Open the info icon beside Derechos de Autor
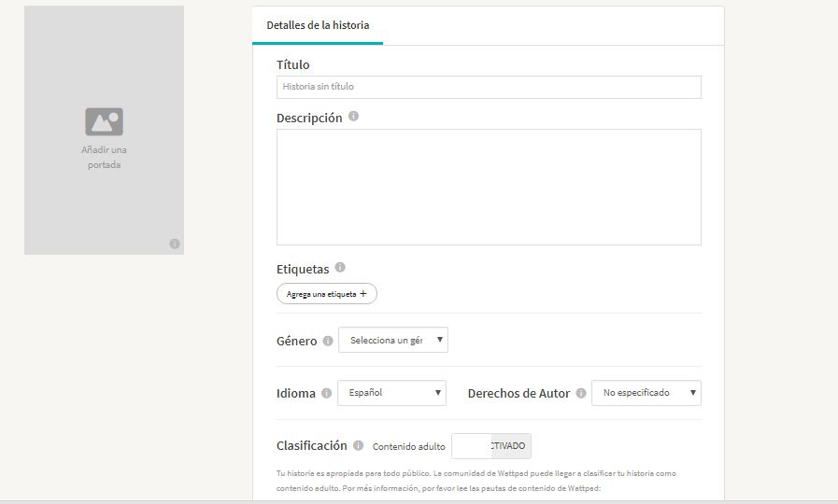Image resolution: width=838 pixels, height=504 pixels. pos(581,394)
